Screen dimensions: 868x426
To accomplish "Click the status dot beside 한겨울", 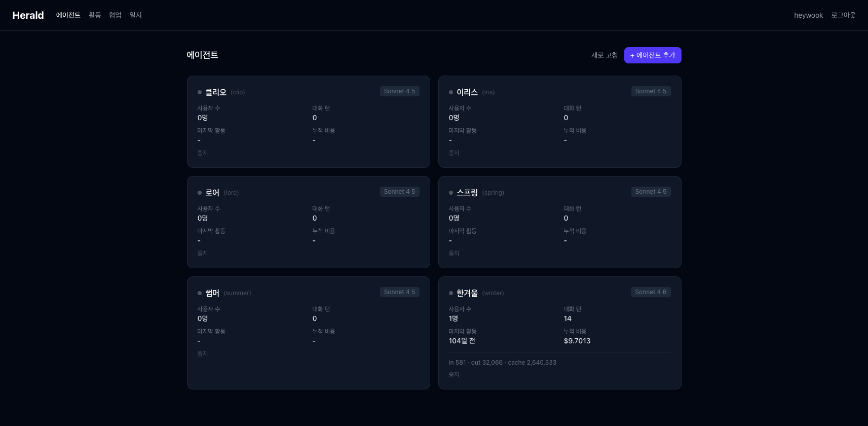I will coord(451,293).
